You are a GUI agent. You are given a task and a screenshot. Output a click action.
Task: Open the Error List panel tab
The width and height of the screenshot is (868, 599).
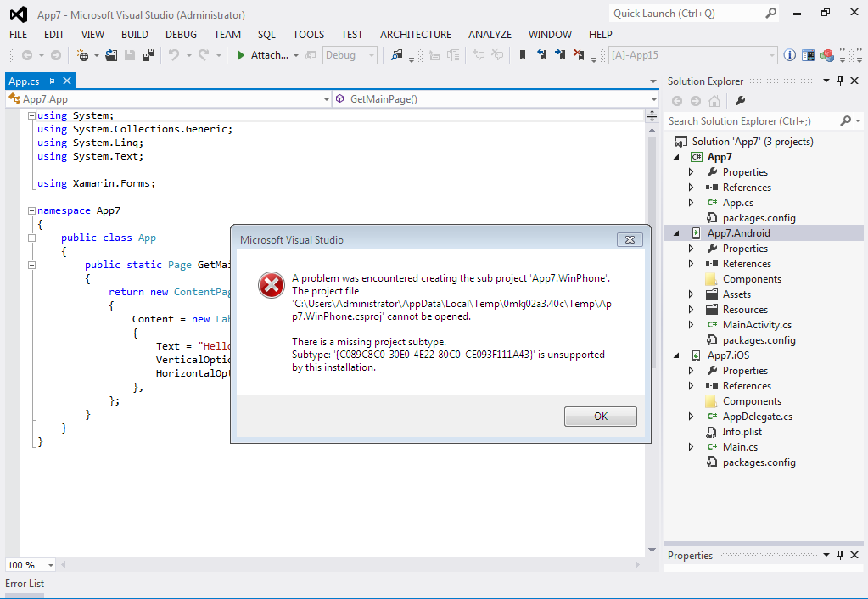25,584
